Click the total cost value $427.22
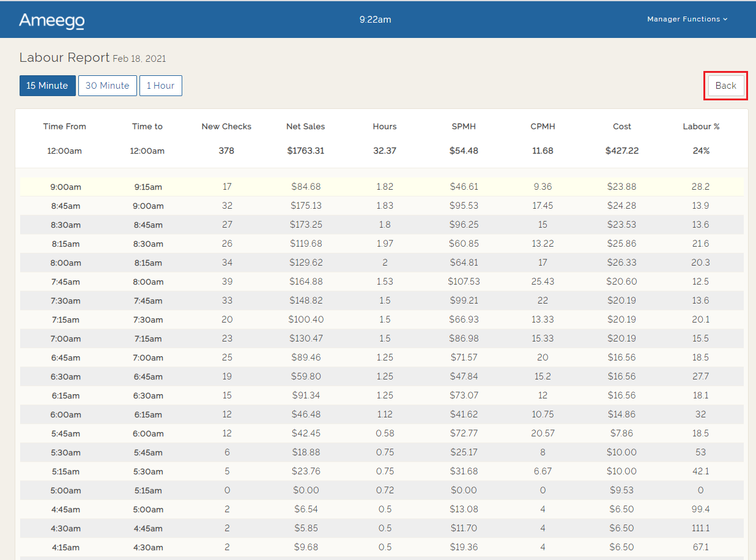 [x=621, y=151]
